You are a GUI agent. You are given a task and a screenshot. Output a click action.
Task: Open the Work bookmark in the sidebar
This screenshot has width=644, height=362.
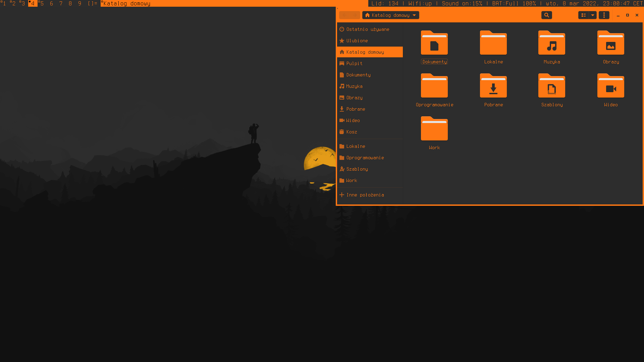click(352, 180)
